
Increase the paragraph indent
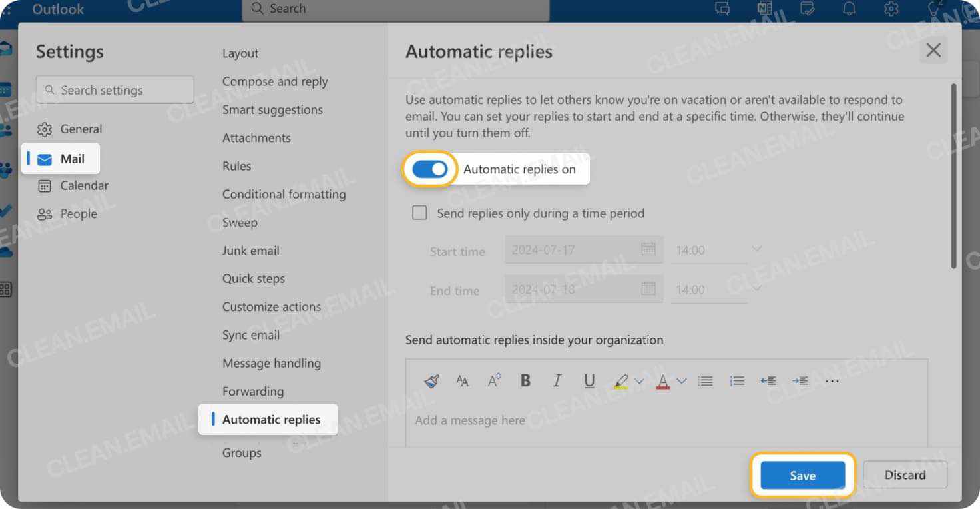pyautogui.click(x=800, y=381)
